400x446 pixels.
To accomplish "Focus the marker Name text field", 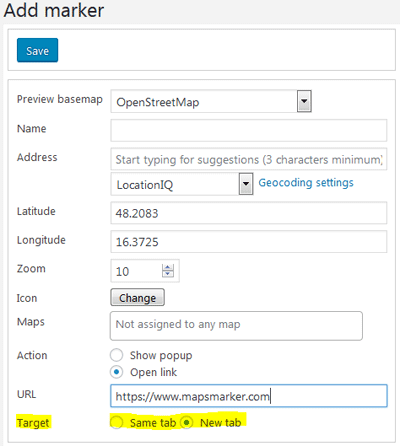I will pos(249,130).
